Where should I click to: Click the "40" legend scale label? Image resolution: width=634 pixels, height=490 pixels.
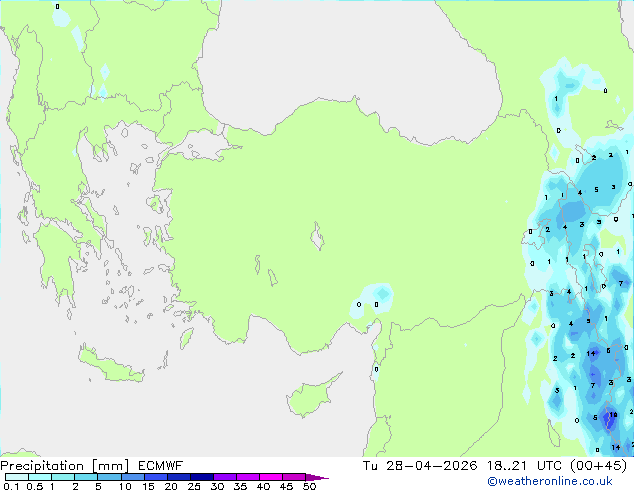[263, 486]
